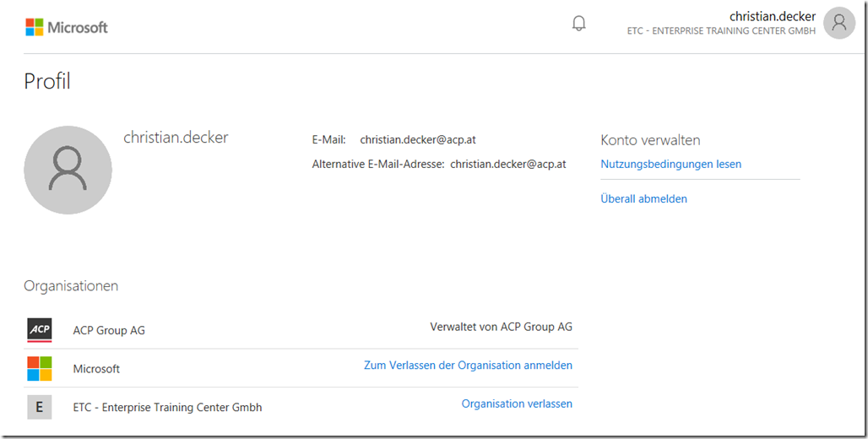Click the Microsoft organisation logo in list
868x439 pixels.
coord(40,369)
